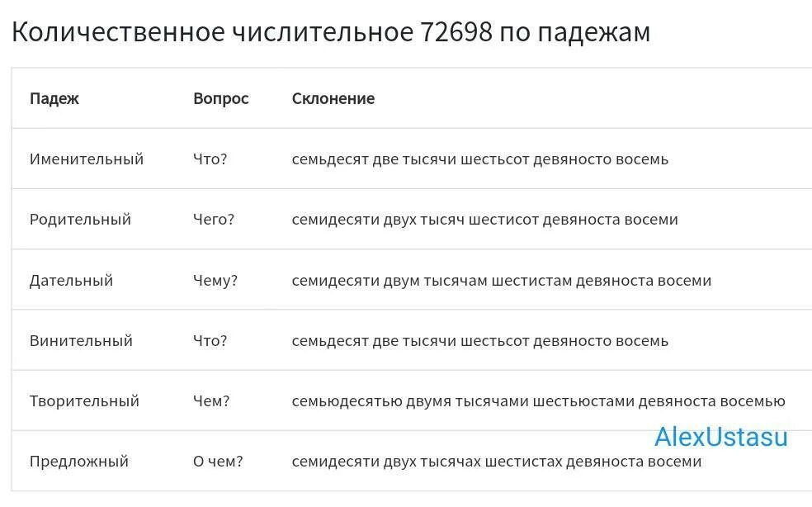Click the AlexUstasu watermark text
This screenshot has width=812, height=507.
(721, 437)
